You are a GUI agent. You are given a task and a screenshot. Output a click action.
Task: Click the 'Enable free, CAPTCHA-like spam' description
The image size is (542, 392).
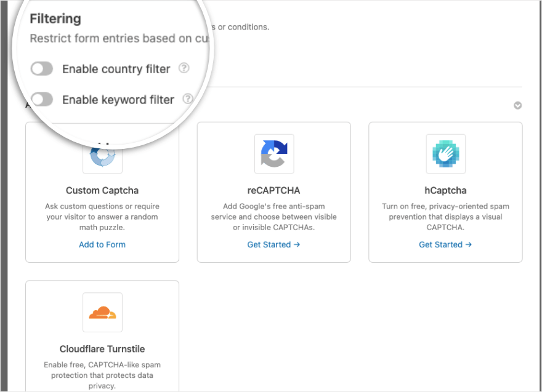point(102,375)
